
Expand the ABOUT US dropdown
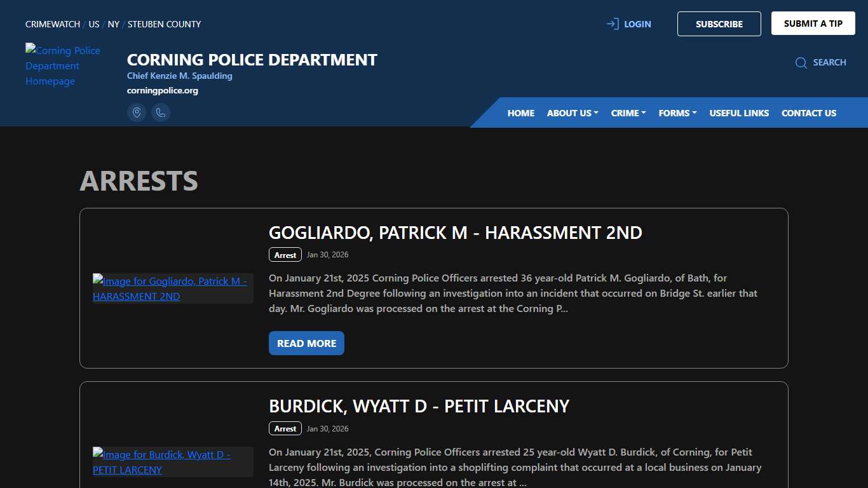pos(571,112)
